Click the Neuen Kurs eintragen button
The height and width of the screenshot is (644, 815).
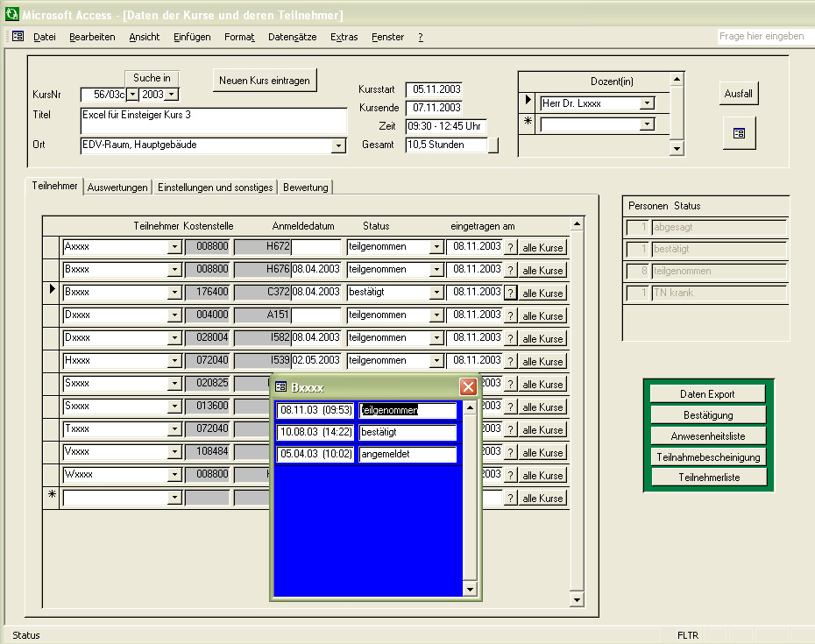(265, 81)
